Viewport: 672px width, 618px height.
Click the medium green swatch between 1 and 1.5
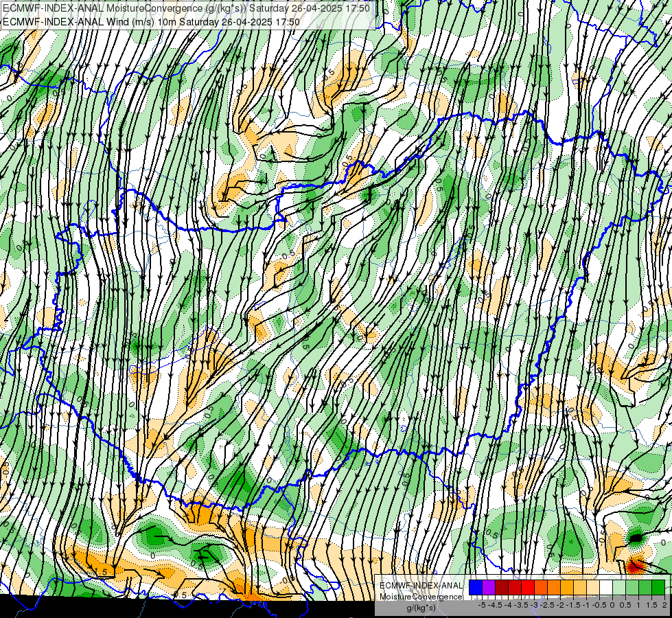click(x=645, y=588)
